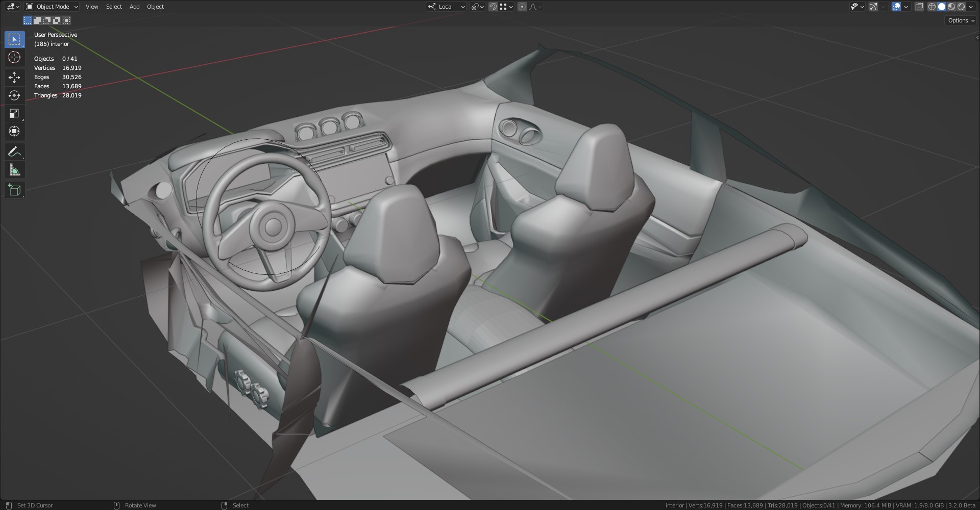Open selectability and visibility dropdown

(857, 7)
